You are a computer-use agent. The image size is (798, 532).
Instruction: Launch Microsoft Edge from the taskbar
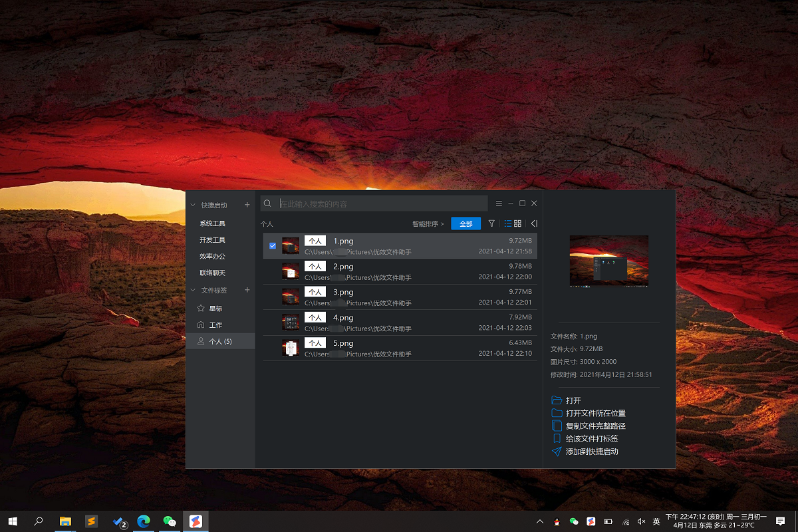tap(144, 521)
